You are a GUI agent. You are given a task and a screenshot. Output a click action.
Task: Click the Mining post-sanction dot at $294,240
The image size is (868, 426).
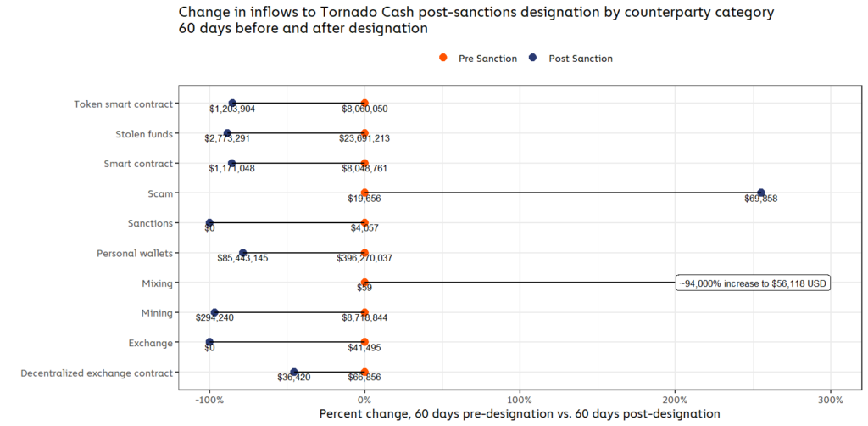214,312
